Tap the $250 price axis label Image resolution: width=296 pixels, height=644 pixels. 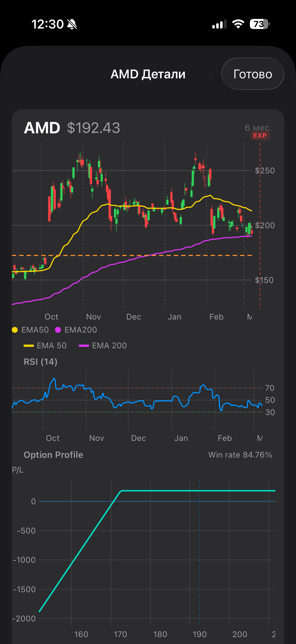coord(265,171)
